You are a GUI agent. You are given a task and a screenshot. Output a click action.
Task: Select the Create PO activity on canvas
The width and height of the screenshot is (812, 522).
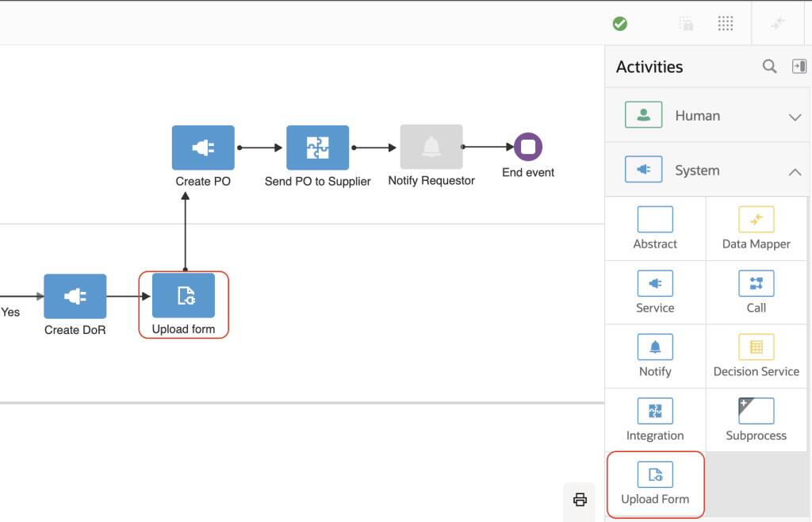point(203,148)
